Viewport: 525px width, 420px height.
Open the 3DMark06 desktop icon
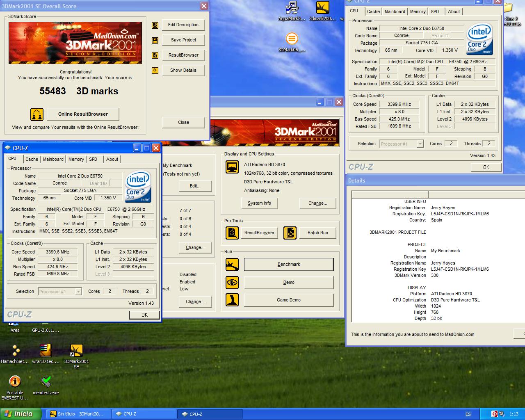[x=292, y=42]
